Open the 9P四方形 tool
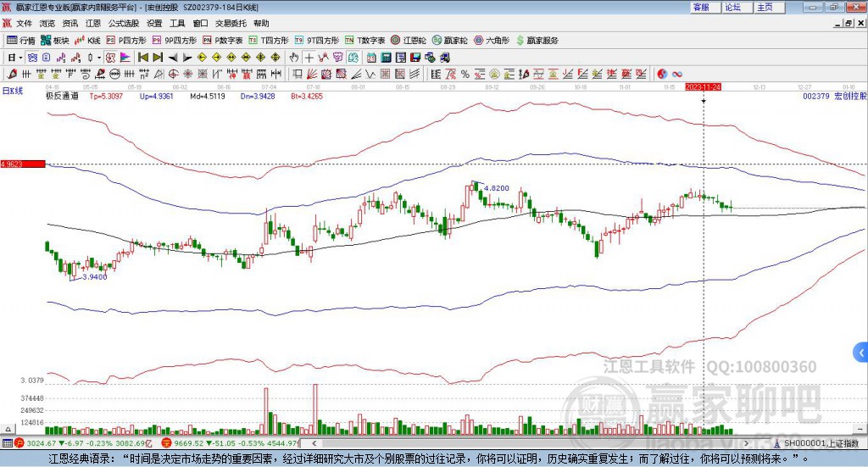This screenshot has height=467, width=868. coord(175,41)
